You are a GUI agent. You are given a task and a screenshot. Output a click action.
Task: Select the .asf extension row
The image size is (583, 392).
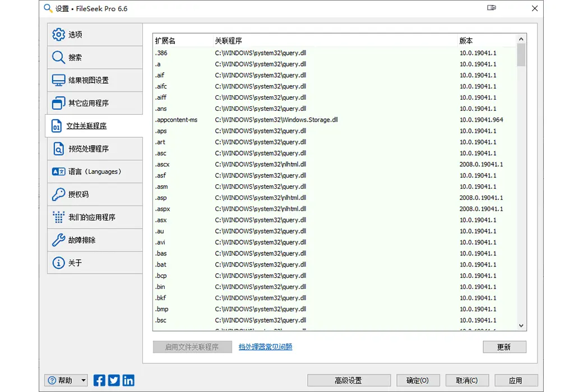tap(335, 175)
